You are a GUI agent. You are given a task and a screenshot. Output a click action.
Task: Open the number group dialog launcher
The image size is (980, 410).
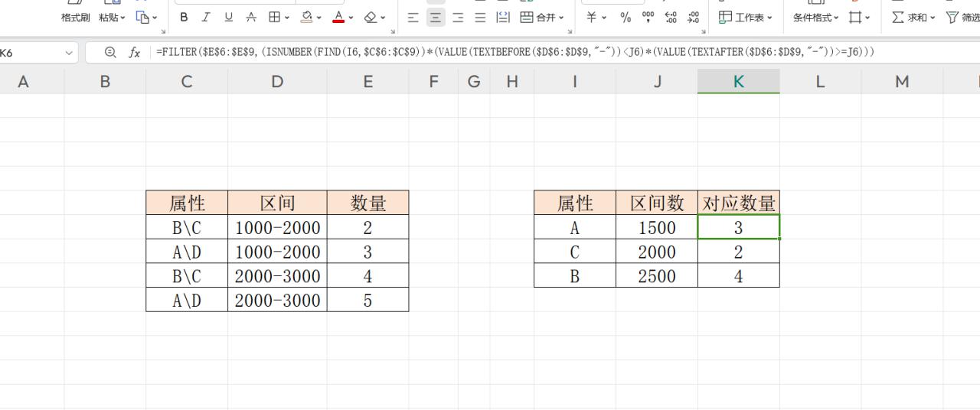click(x=704, y=31)
